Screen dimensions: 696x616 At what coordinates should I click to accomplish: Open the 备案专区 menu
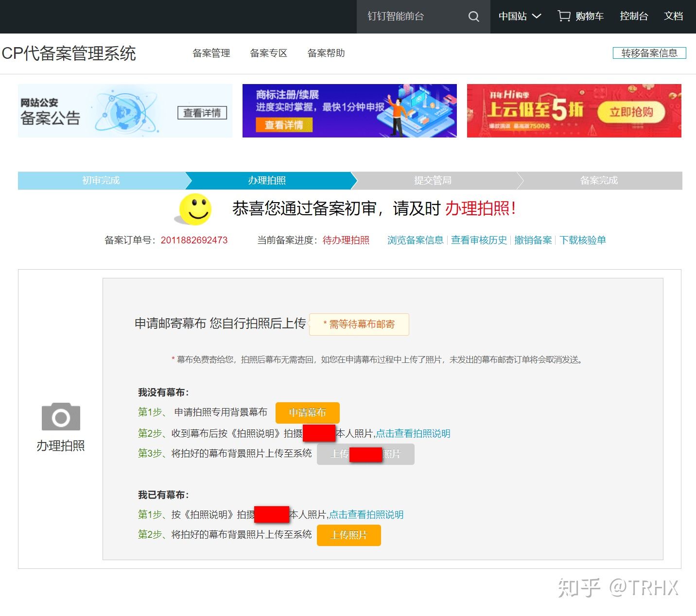(x=268, y=53)
